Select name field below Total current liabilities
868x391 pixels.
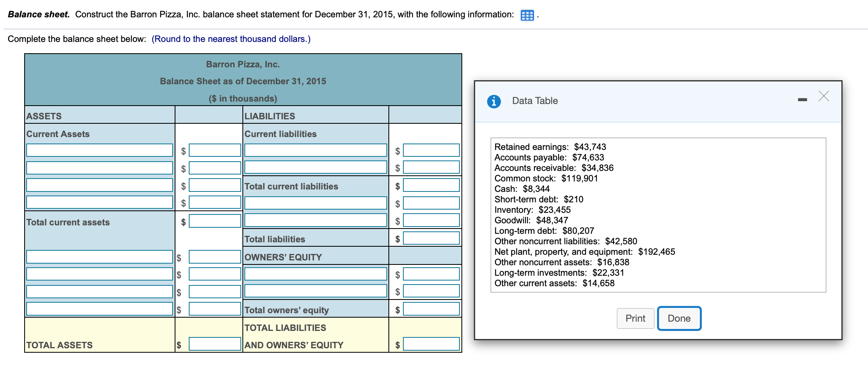316,203
